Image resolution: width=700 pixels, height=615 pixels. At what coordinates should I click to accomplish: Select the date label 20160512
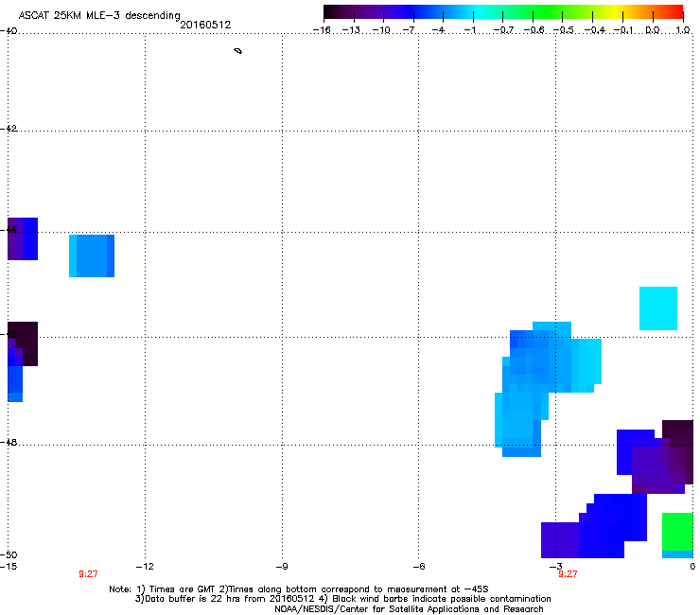205,25
